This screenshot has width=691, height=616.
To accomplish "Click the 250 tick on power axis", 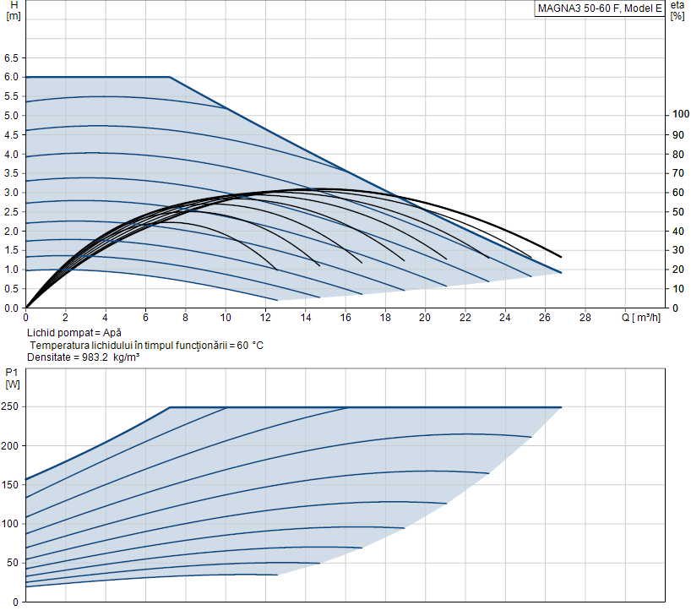I will click(10, 407).
